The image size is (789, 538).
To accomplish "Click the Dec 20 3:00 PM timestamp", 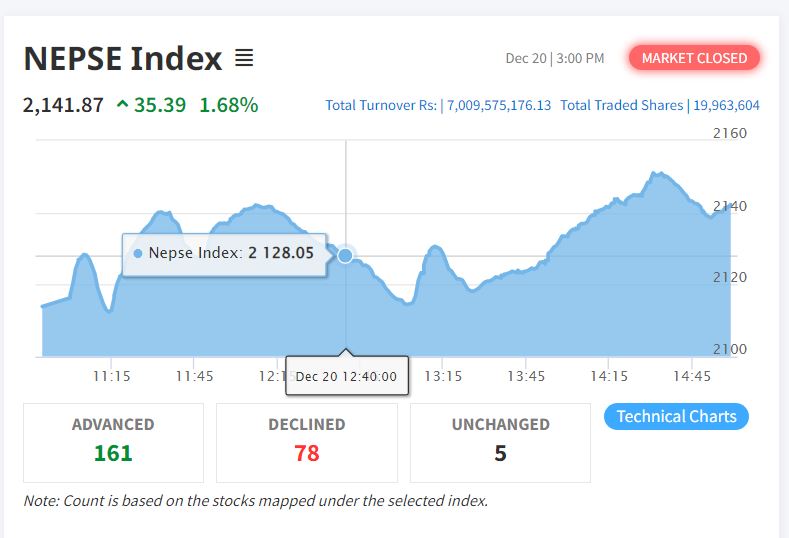I will pyautogui.click(x=555, y=59).
